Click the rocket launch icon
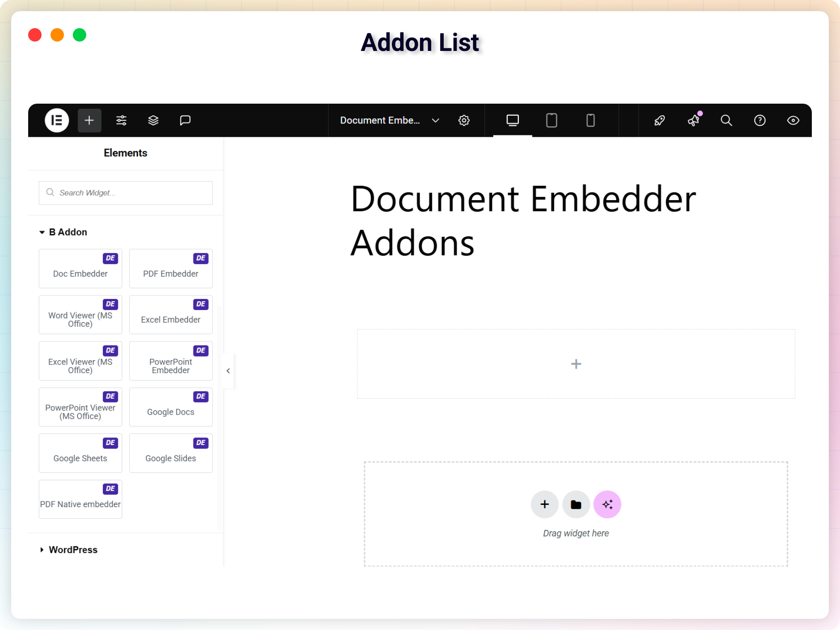This screenshot has width=840, height=630. click(x=659, y=120)
